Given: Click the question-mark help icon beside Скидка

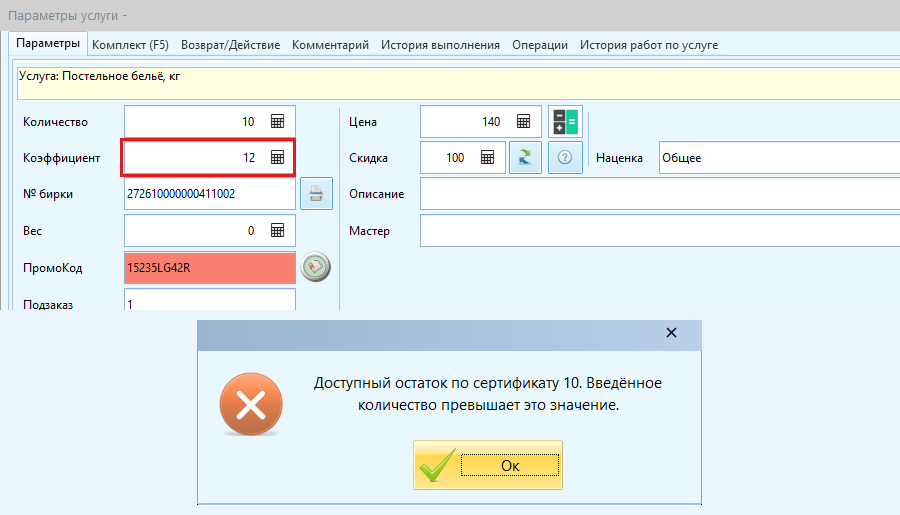Looking at the screenshot, I should 565,157.
